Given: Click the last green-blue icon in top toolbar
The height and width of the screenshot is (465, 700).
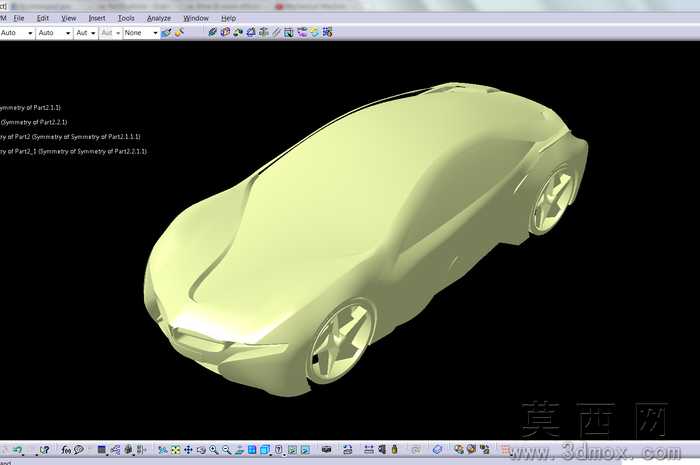Looking at the screenshot, I should [x=328, y=32].
